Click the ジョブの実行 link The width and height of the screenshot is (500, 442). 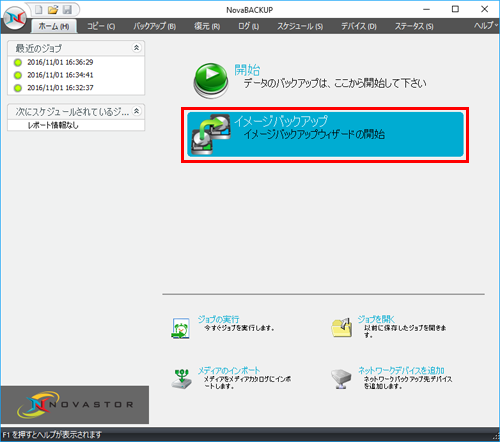(219, 319)
